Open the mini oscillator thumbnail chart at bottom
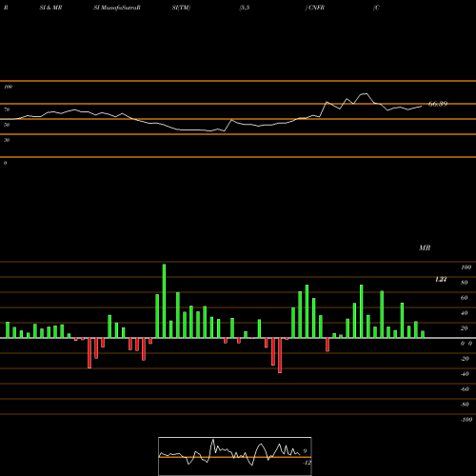Image resolution: width=476 pixels, height=476 pixels. (235, 456)
